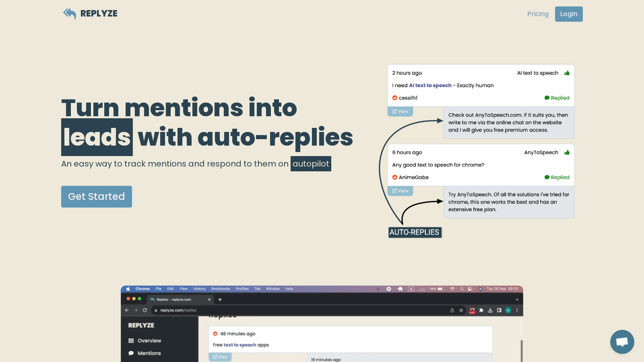Click View button under 48 minutes ago card
644x362 pixels.
click(x=220, y=357)
